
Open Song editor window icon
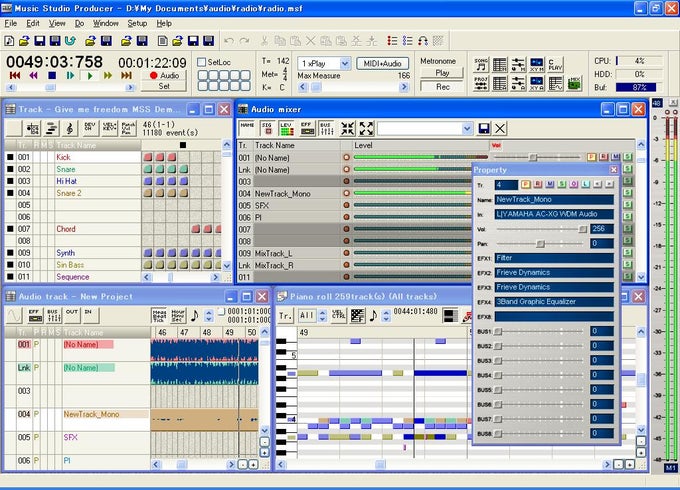click(481, 64)
